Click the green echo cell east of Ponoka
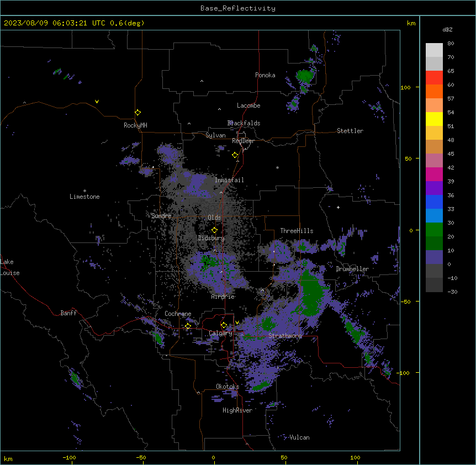The image size is (476, 465). 304,76
